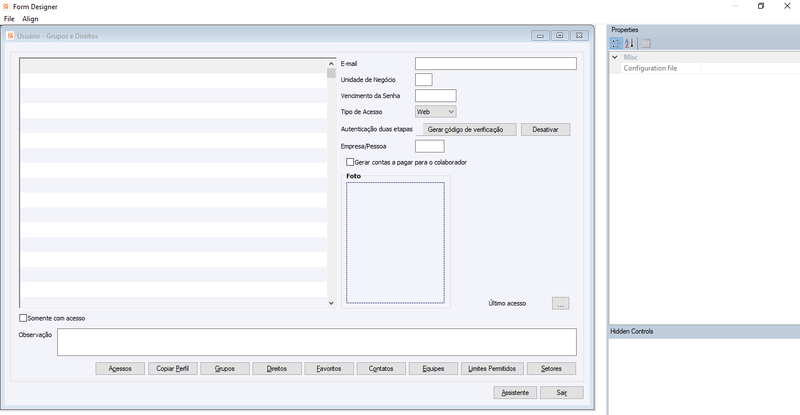The image size is (800, 415).
Task: Click the Favoritos button
Action: coord(329,369)
